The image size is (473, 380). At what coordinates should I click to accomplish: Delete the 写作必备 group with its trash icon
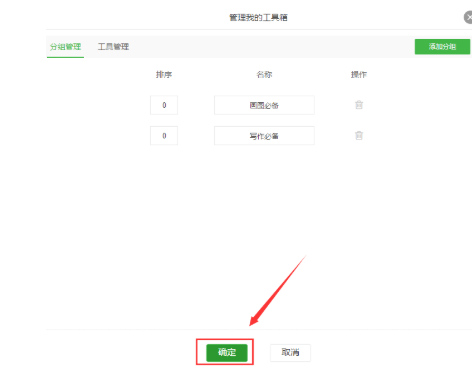359,136
